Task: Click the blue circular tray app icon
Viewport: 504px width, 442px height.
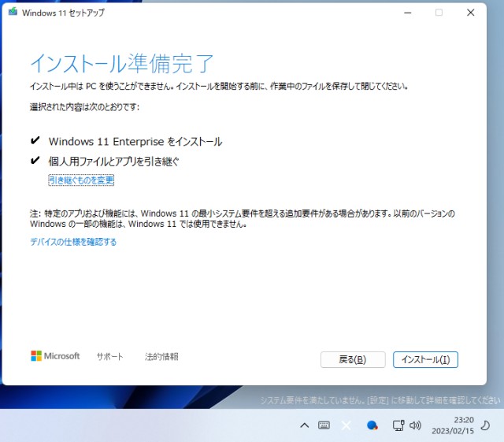Action: [x=372, y=425]
